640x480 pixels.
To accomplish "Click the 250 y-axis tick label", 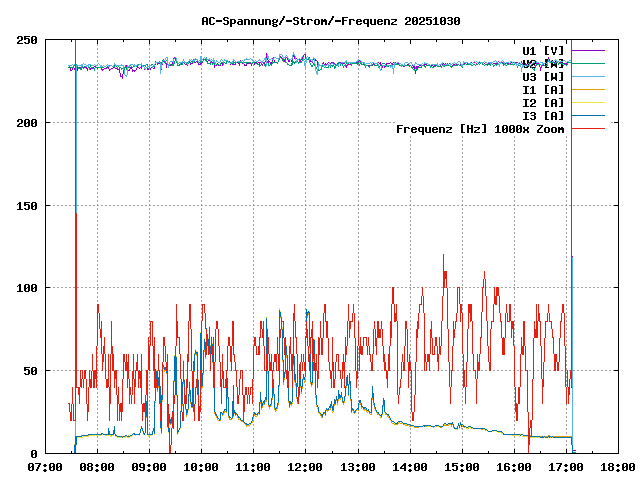I will (28, 40).
